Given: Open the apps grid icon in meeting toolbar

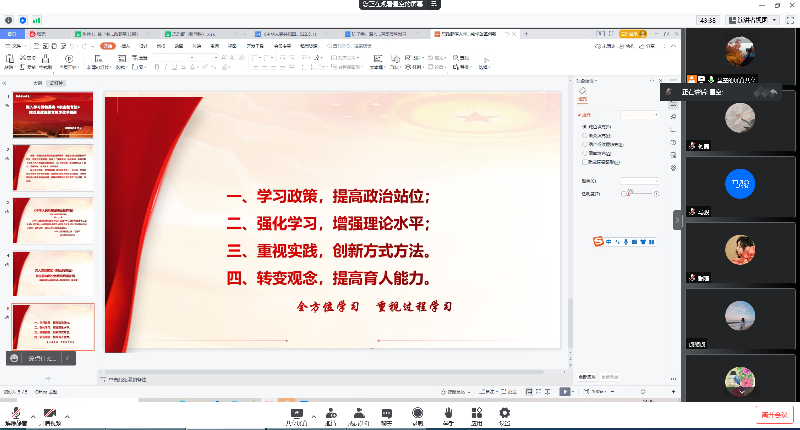Looking at the screenshot, I should [x=477, y=413].
